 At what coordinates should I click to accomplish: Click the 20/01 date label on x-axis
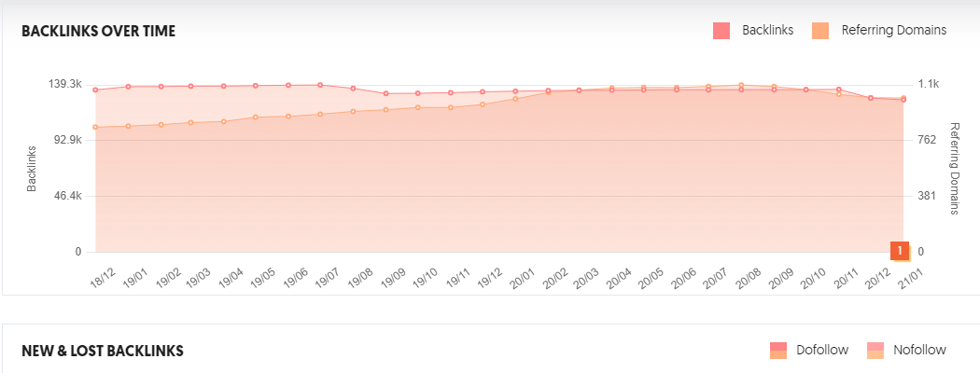524,277
